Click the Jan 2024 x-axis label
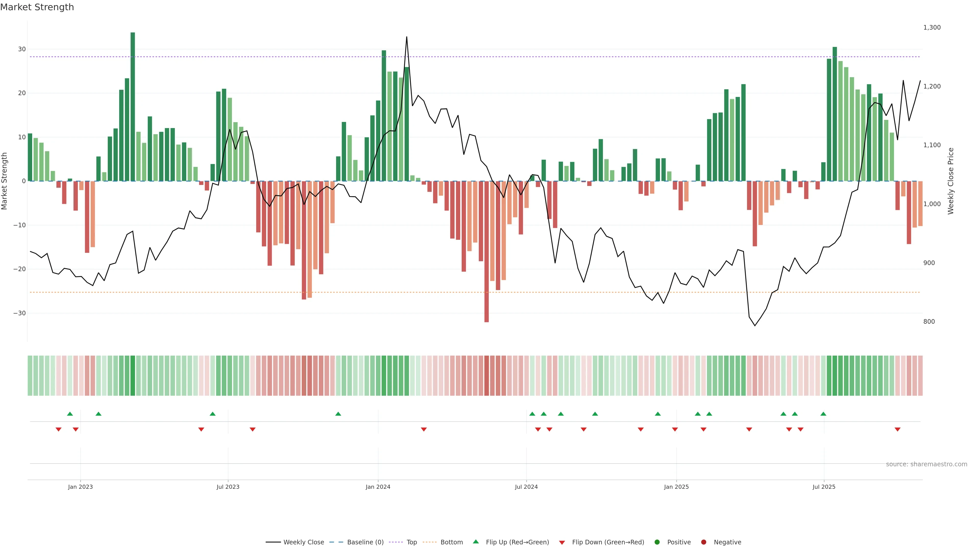980x551 pixels. tap(378, 487)
